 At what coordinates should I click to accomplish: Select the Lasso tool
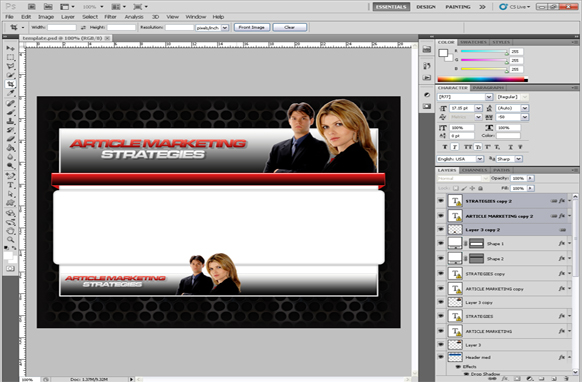10,66
